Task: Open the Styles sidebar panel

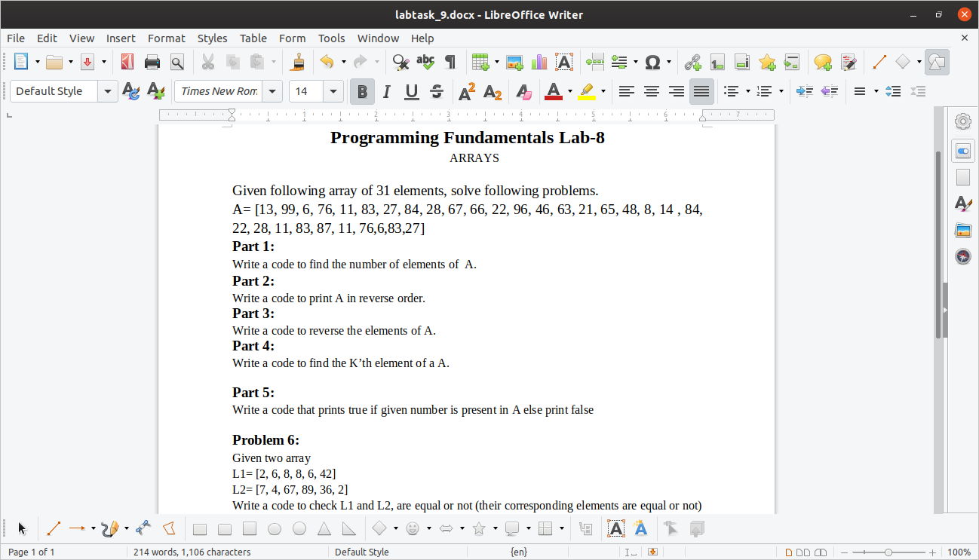Action: tap(963, 203)
